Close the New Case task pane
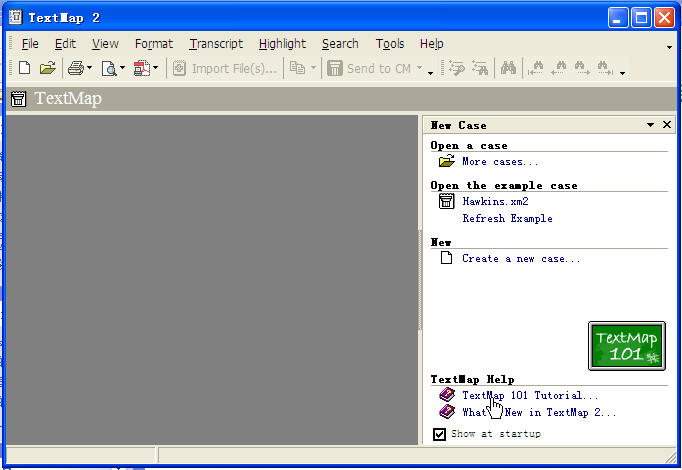Viewport: 682px width, 470px height. click(x=667, y=125)
